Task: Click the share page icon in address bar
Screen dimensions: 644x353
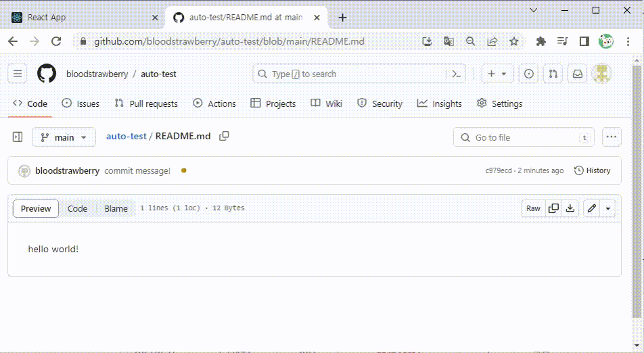Action: [x=492, y=41]
